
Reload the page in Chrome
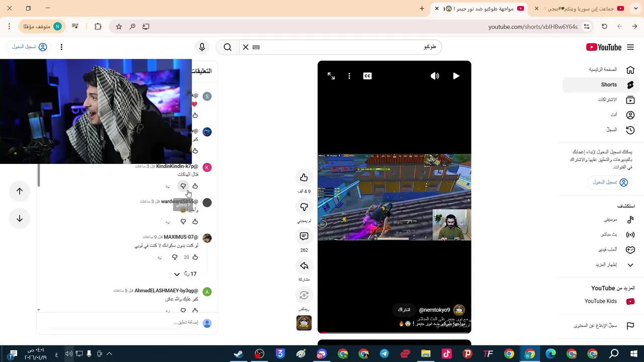pos(604,27)
